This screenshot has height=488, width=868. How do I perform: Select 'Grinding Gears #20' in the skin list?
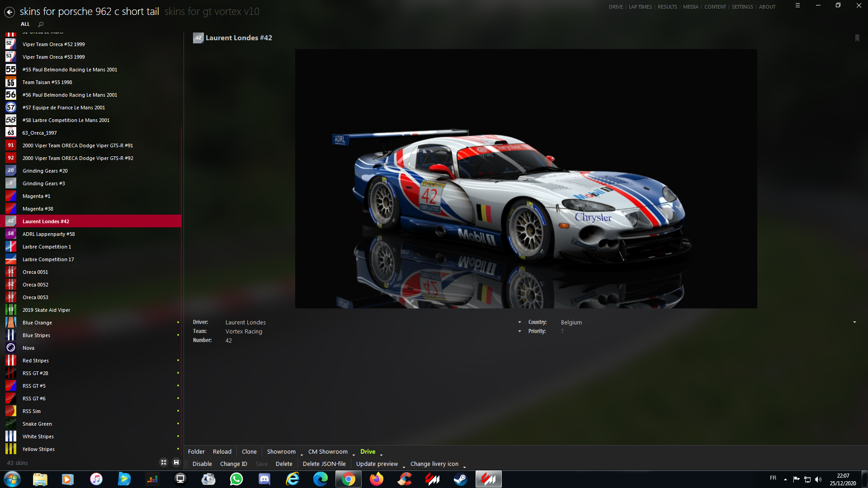[x=90, y=171]
